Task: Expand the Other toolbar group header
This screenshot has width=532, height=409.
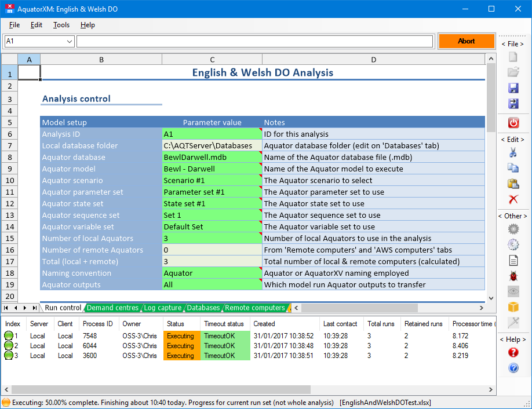Action: 512,216
